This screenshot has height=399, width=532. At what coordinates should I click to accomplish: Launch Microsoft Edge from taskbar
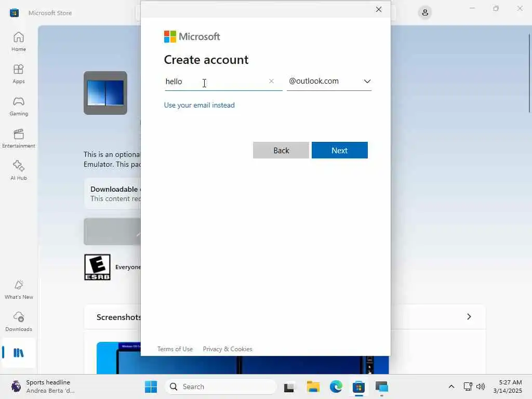[336, 387]
